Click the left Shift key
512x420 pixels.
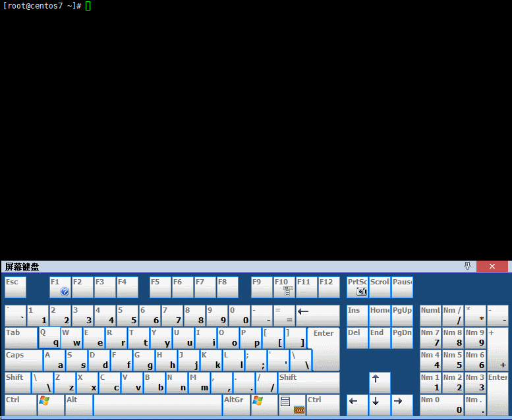[x=18, y=382]
